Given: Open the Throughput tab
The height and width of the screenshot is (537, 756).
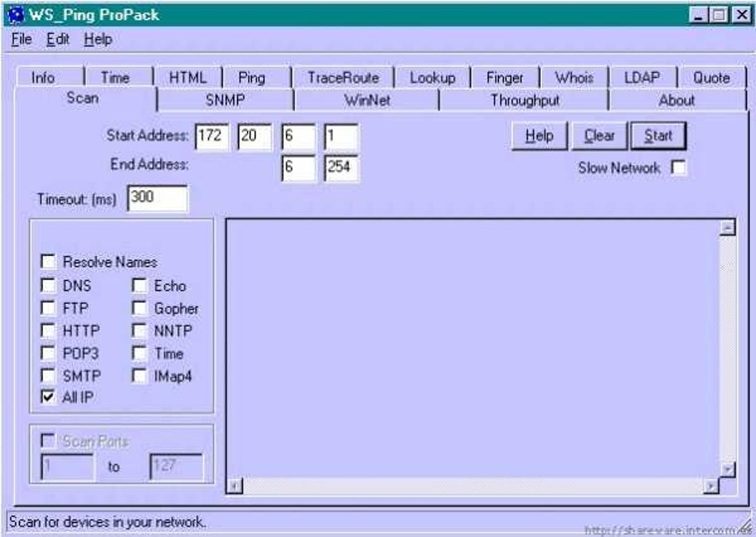Looking at the screenshot, I should click(x=525, y=100).
